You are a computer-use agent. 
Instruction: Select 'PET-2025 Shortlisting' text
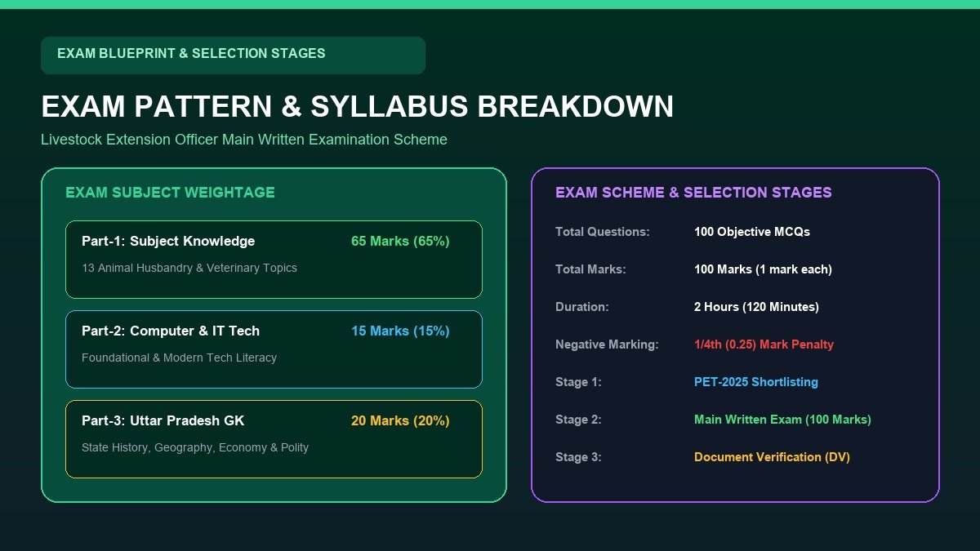click(756, 382)
